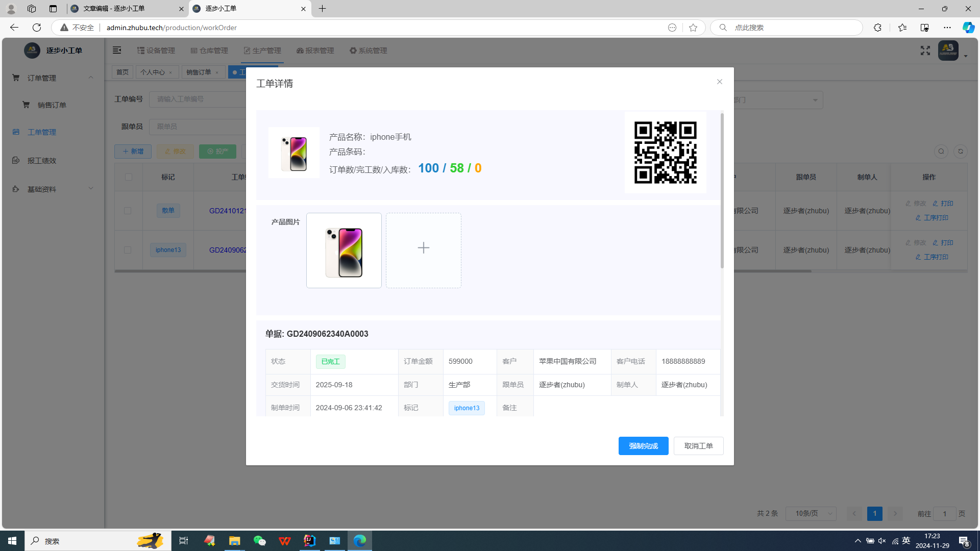This screenshot has height=551, width=980.
Task: Check the iphone13 work order row checkbox
Action: (128, 250)
